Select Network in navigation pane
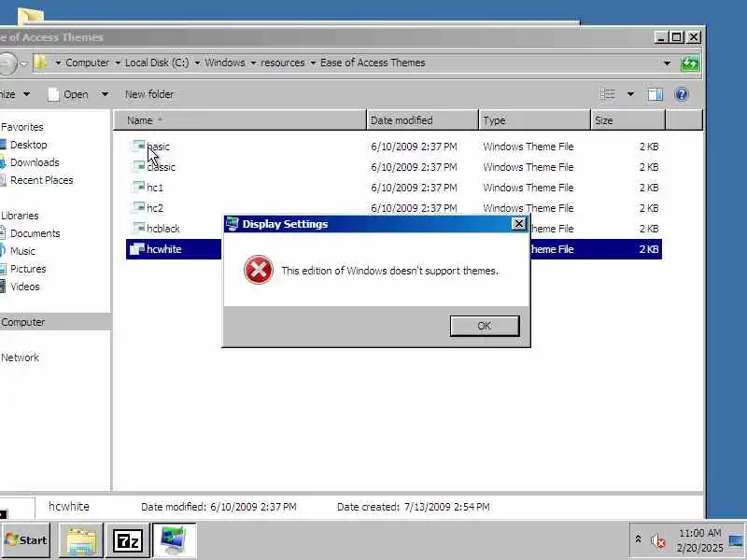747x560 pixels. click(20, 357)
